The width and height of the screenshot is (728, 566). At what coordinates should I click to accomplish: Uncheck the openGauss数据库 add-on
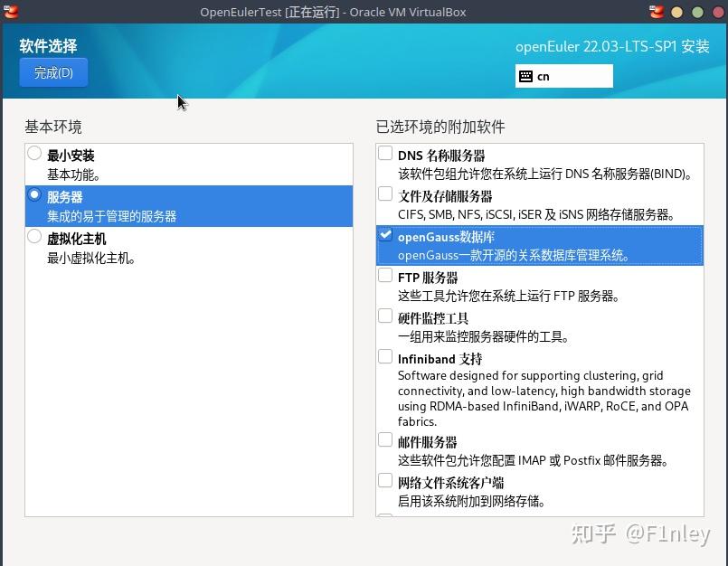385,234
